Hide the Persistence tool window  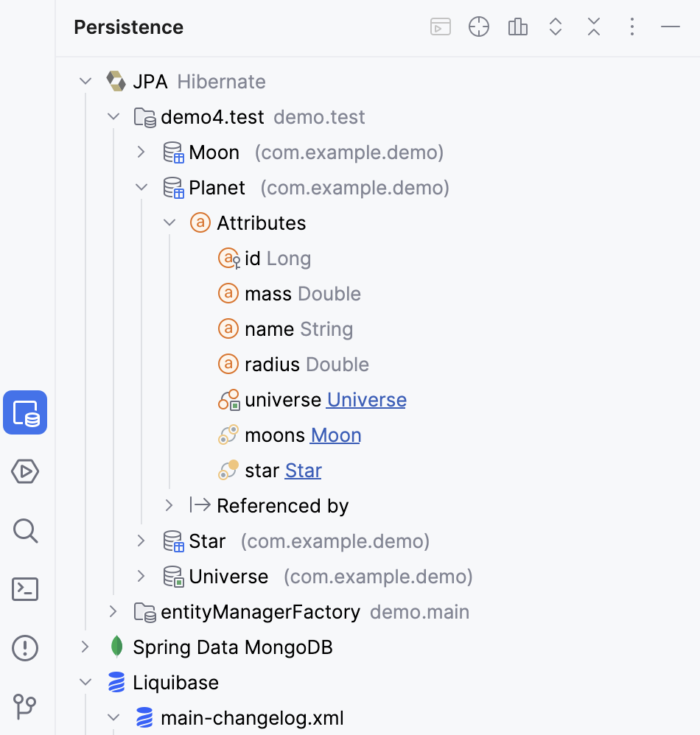click(x=671, y=27)
